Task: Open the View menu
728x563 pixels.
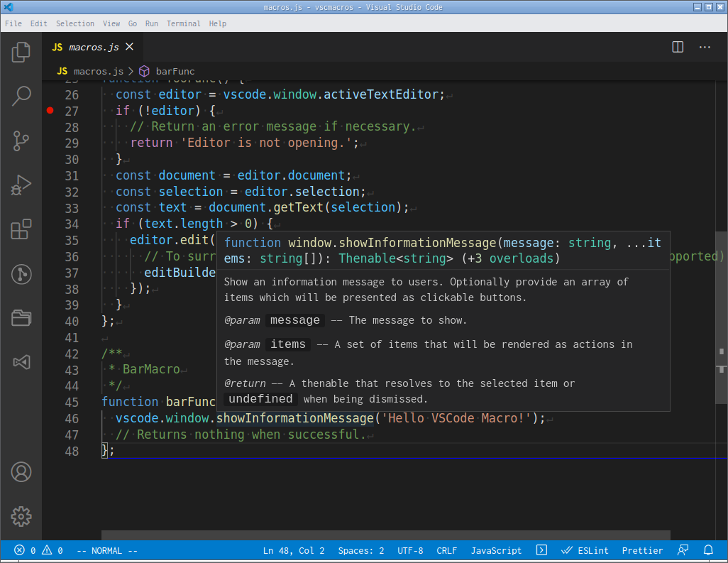Action: pyautogui.click(x=111, y=23)
